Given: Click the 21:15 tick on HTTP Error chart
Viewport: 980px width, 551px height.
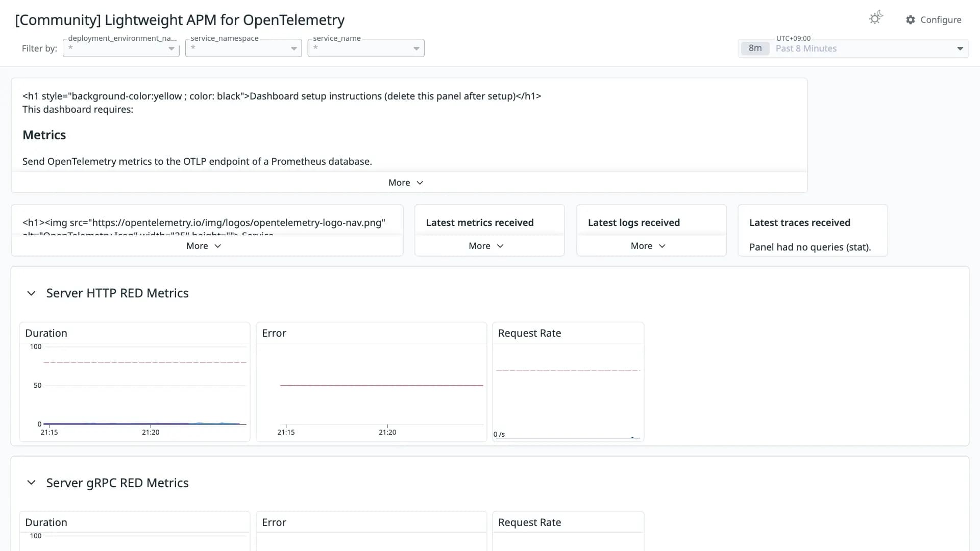Looking at the screenshot, I should pyautogui.click(x=286, y=432).
